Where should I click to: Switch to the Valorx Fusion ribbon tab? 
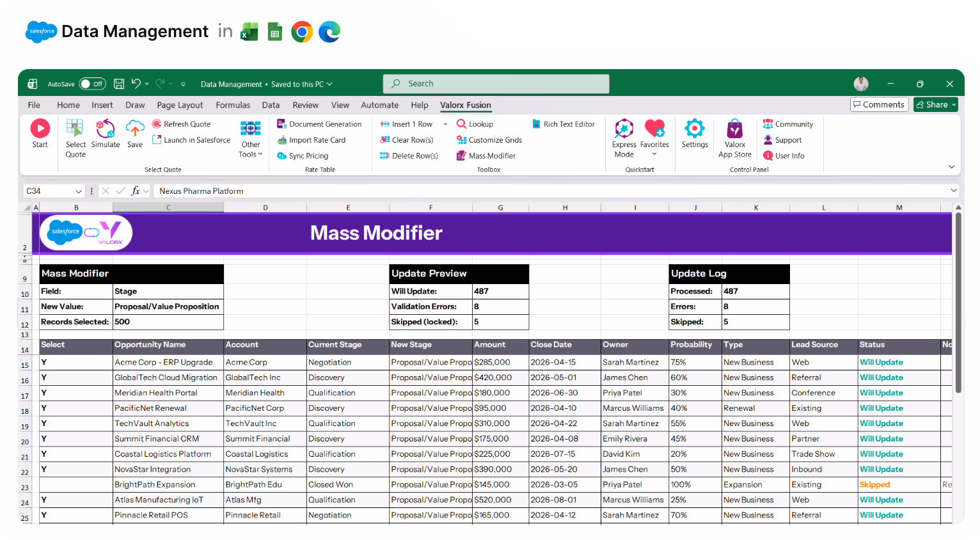(x=465, y=105)
